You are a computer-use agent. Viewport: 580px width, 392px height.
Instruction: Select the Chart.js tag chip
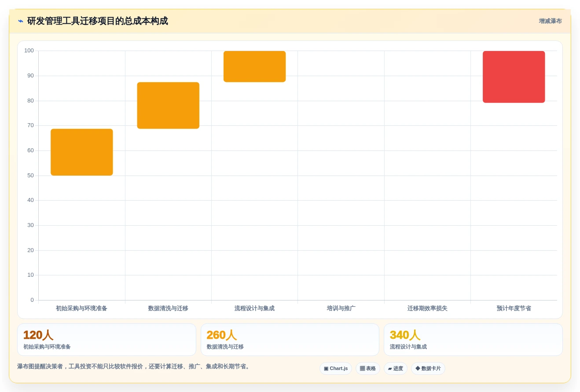[336, 369]
